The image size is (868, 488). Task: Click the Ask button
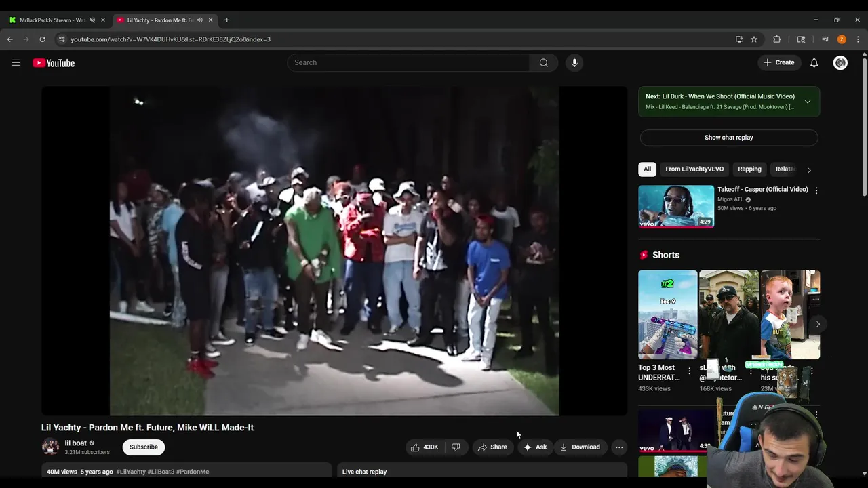[534, 447]
